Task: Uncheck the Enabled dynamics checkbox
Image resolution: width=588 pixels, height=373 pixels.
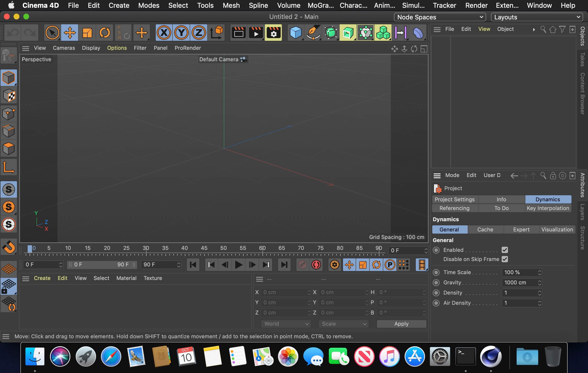Action: pos(505,250)
